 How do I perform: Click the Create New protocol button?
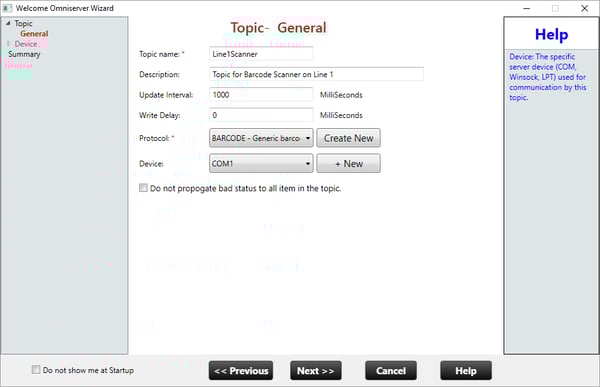[x=348, y=138]
